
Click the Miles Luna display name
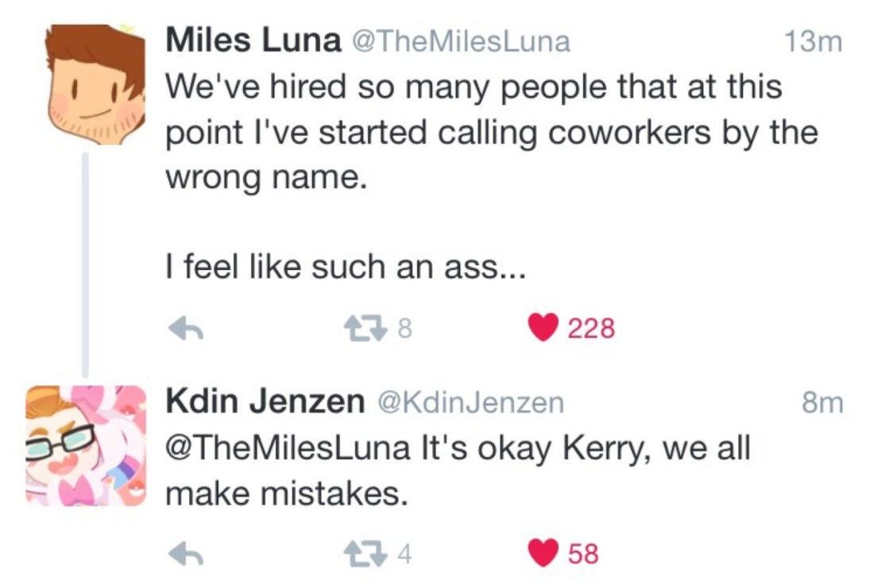pyautogui.click(x=253, y=41)
